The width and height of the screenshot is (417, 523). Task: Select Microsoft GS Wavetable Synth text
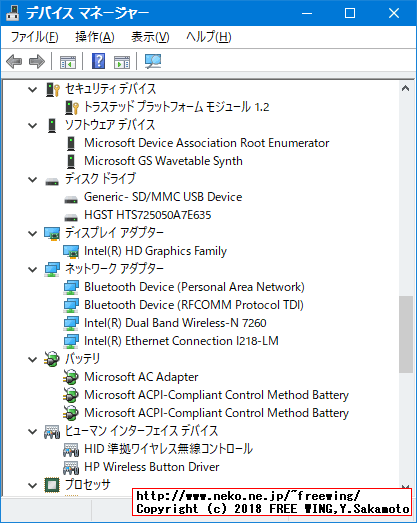(163, 161)
